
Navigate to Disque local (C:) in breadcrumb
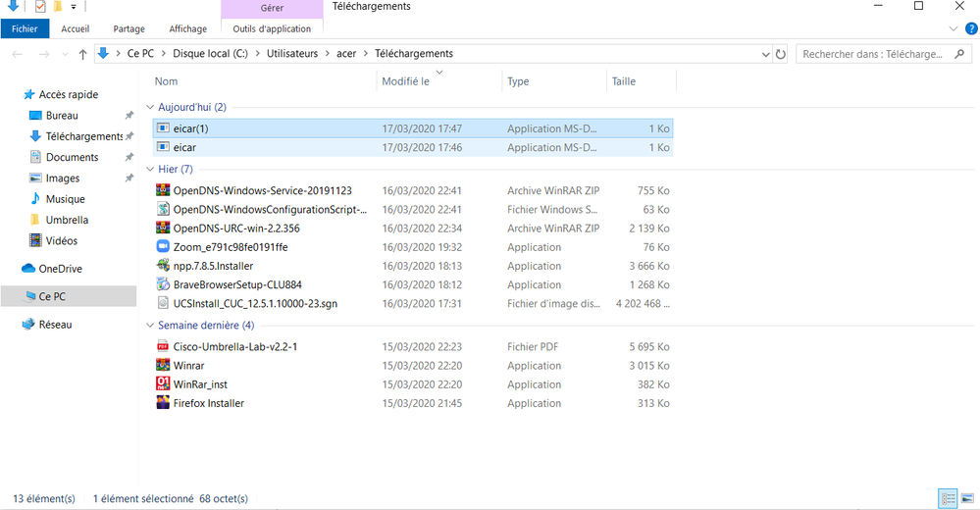(x=210, y=54)
